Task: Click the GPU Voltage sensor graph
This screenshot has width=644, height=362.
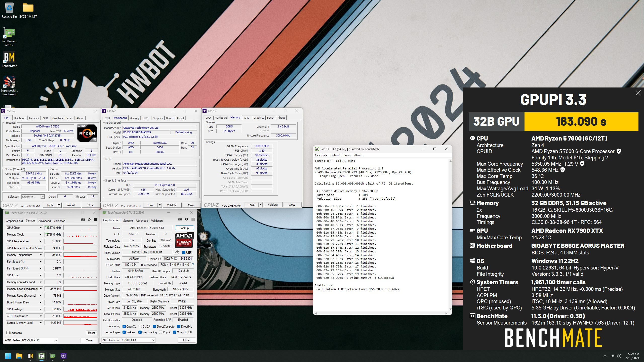Action: [x=80, y=309]
